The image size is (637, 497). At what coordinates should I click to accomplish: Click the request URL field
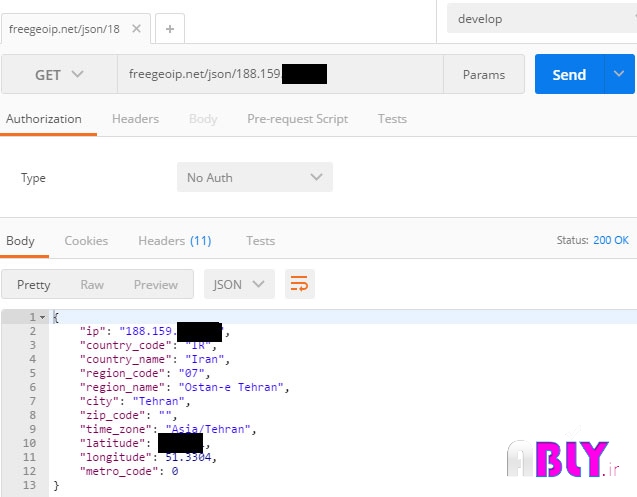click(280, 74)
